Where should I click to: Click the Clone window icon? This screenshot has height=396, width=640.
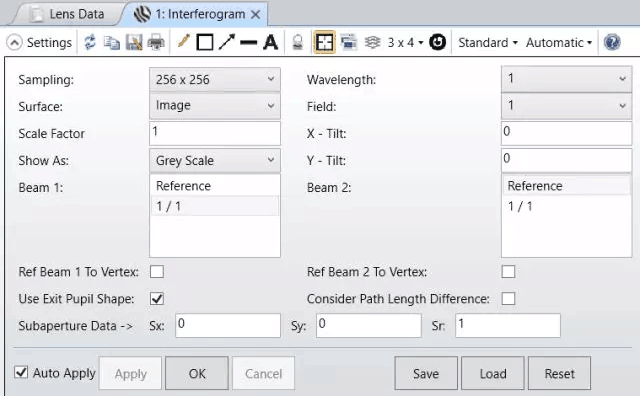pos(348,42)
